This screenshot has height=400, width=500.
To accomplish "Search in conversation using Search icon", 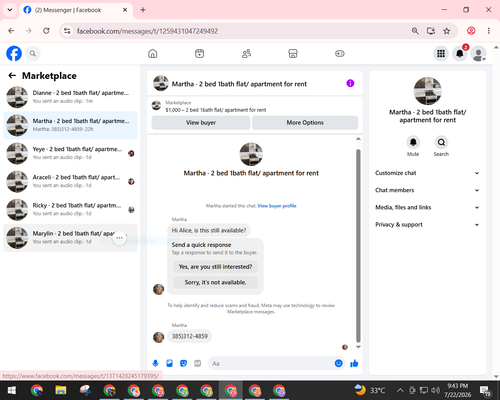I will [x=441, y=142].
